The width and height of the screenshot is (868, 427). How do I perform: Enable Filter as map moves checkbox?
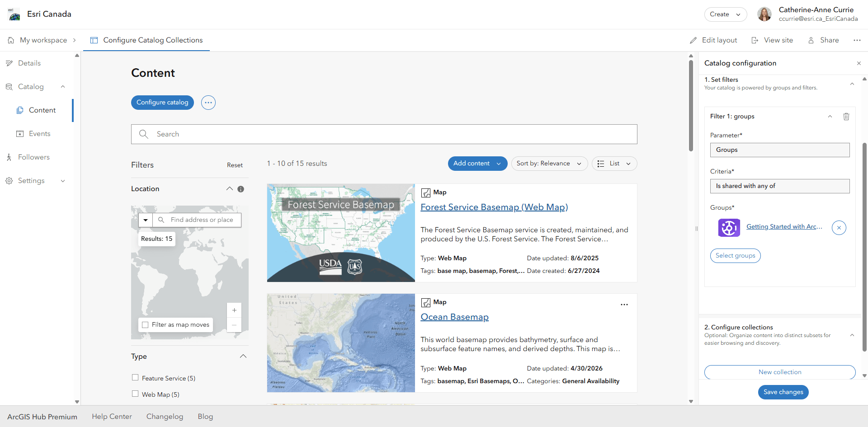click(145, 325)
